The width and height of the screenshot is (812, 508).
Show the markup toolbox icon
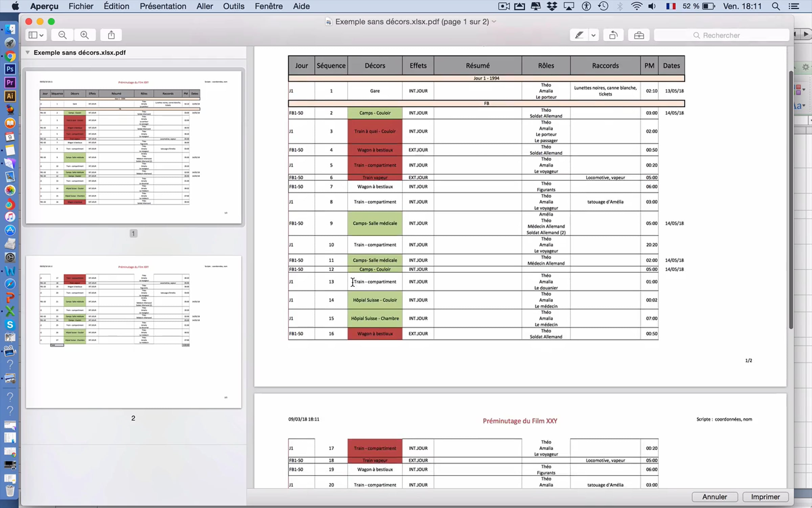click(639, 35)
